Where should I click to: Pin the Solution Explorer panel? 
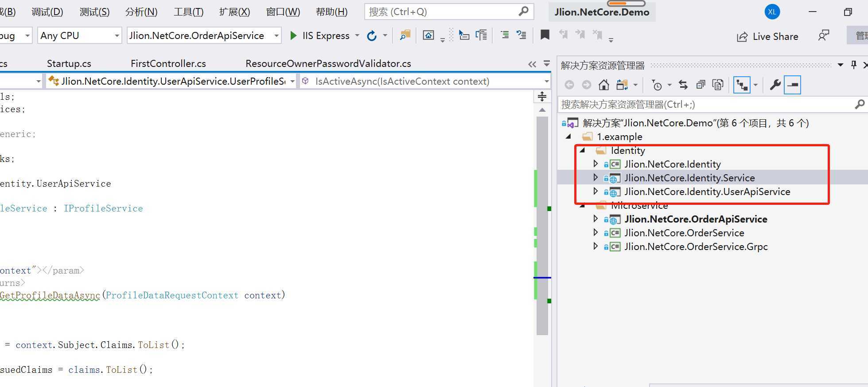[854, 65]
